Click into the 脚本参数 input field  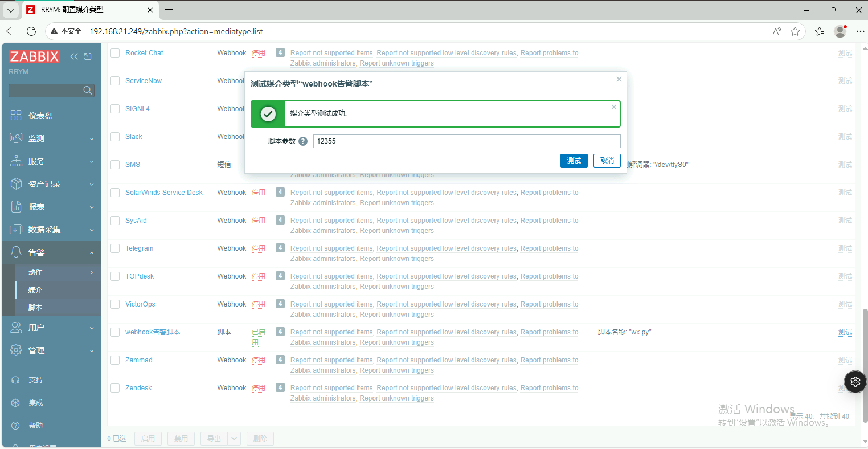click(466, 141)
